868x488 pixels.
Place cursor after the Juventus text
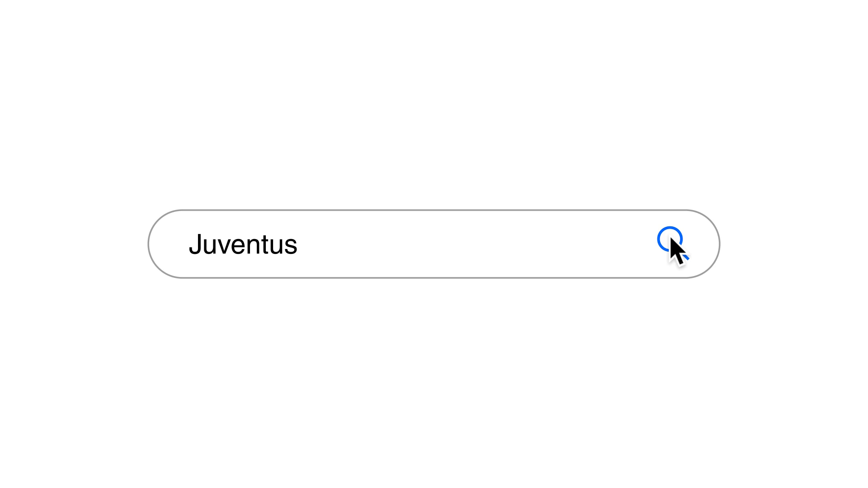coord(298,244)
